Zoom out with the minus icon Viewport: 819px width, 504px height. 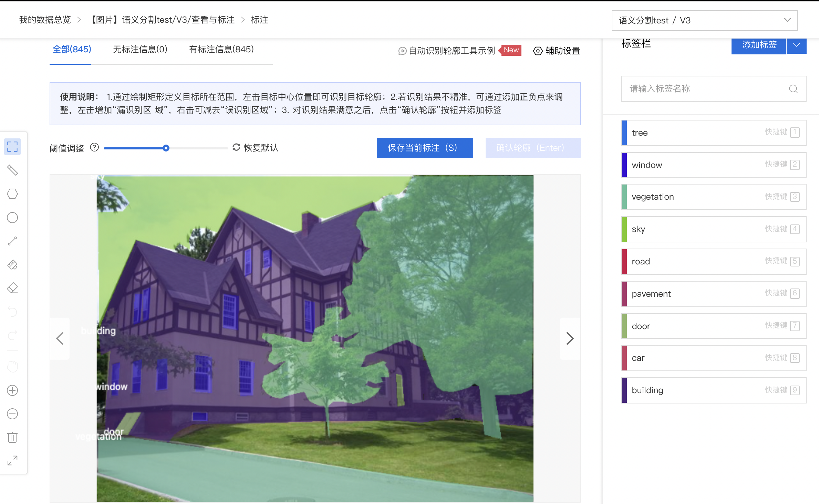click(x=12, y=414)
